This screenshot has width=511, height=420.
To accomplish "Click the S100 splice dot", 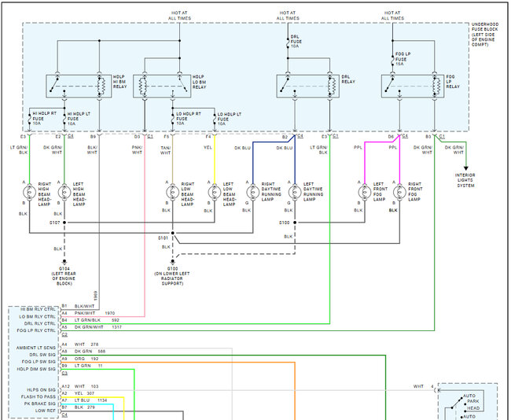I will click(295, 223).
